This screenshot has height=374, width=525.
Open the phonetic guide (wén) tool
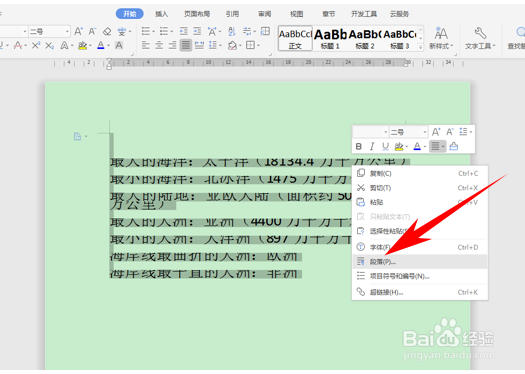122,31
